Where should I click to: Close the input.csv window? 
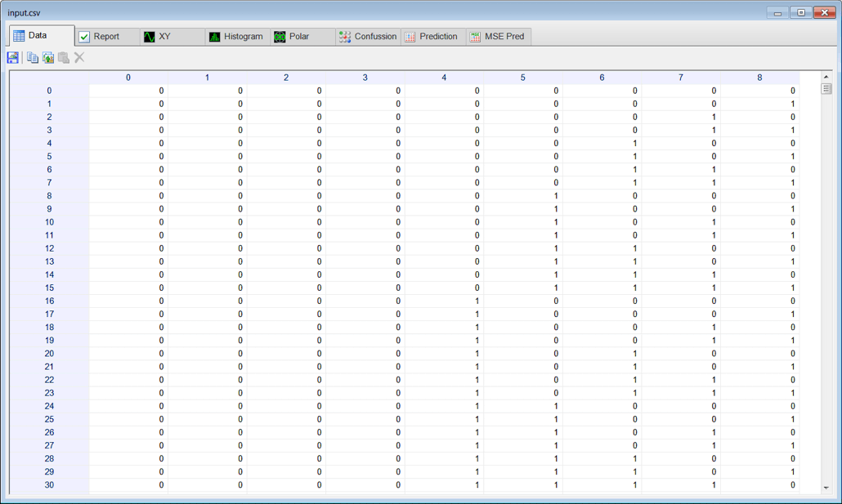click(x=824, y=13)
